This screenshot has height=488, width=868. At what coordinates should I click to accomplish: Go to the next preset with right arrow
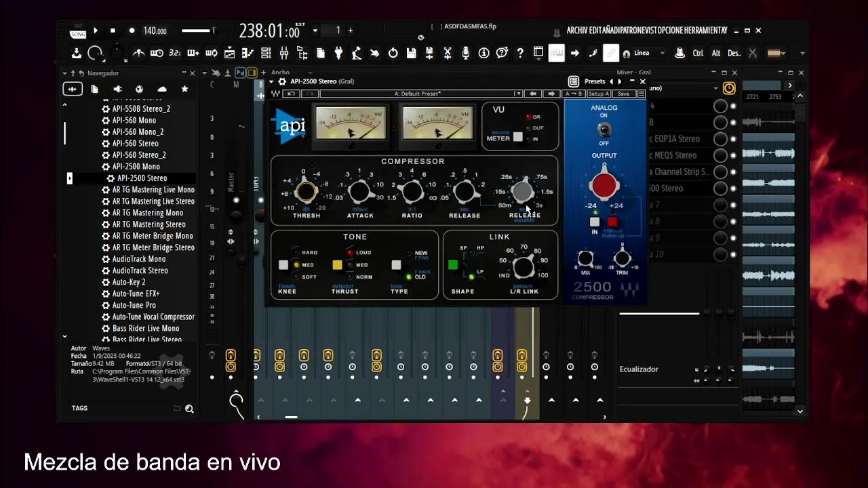[x=619, y=81]
